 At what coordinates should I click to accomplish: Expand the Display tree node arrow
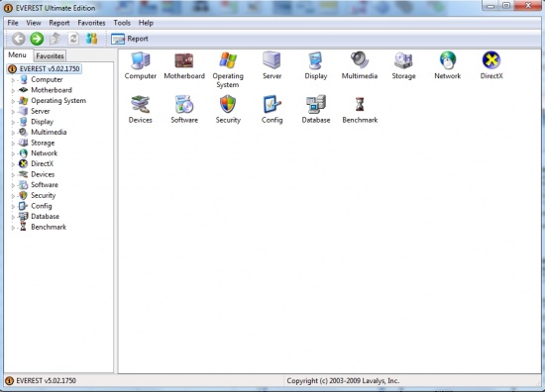pos(13,122)
